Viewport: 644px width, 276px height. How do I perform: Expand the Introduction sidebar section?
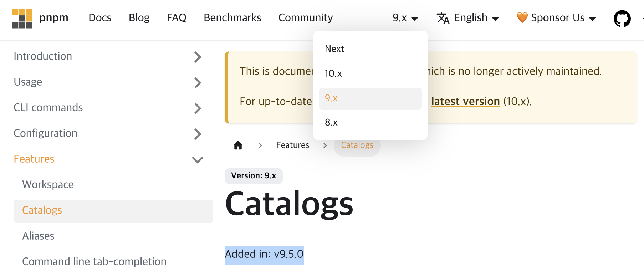pos(198,57)
